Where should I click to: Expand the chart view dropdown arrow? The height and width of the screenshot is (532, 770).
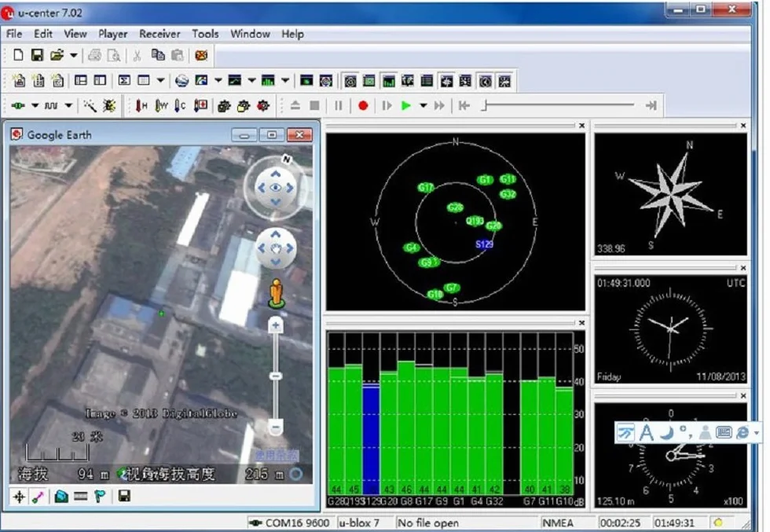coord(251,80)
